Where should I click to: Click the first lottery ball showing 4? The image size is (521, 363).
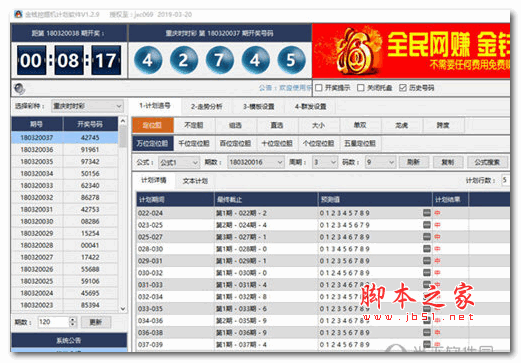coord(148,60)
